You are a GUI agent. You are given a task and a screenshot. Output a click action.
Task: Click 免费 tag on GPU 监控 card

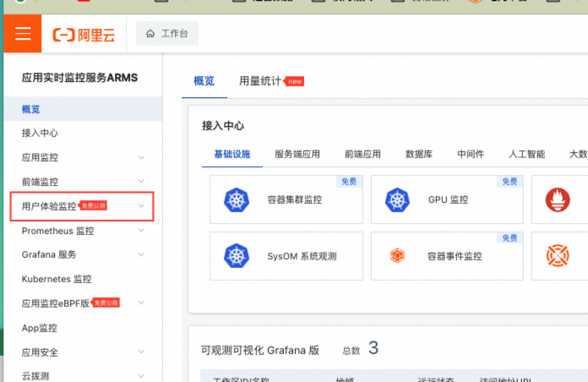509,182
